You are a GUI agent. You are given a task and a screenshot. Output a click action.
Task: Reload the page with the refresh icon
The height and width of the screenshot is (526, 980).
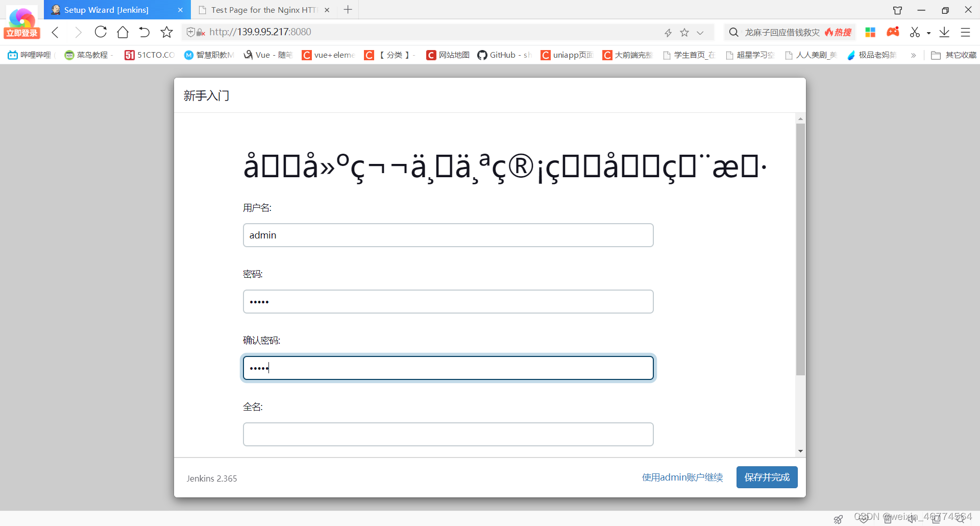coord(101,32)
